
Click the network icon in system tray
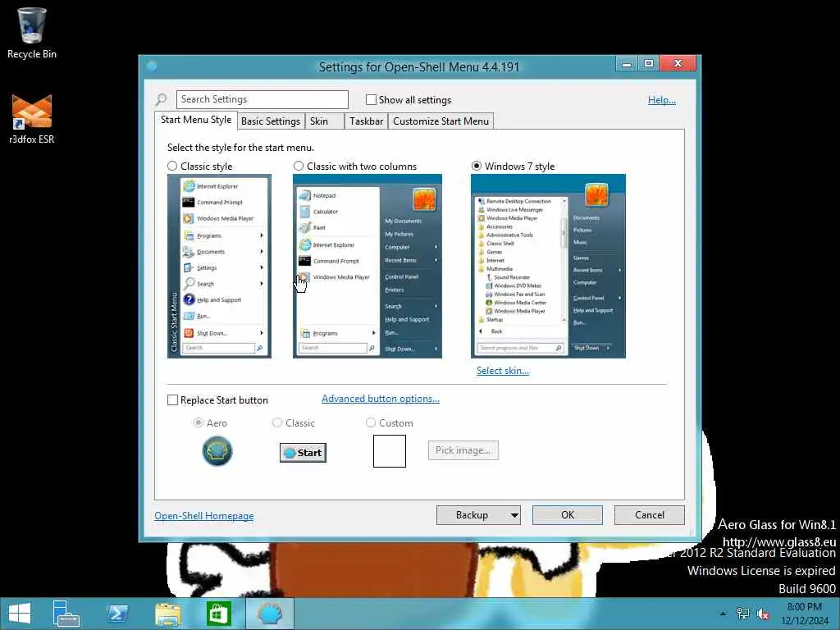click(x=742, y=614)
